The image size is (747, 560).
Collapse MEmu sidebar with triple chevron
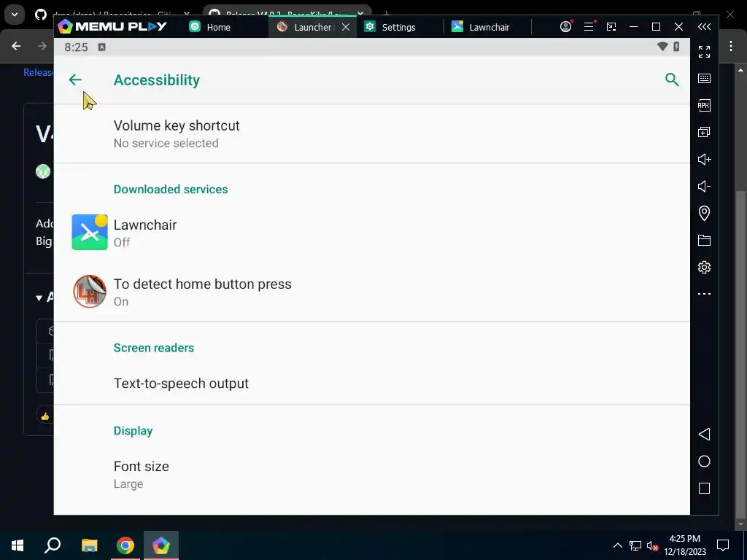click(x=704, y=27)
